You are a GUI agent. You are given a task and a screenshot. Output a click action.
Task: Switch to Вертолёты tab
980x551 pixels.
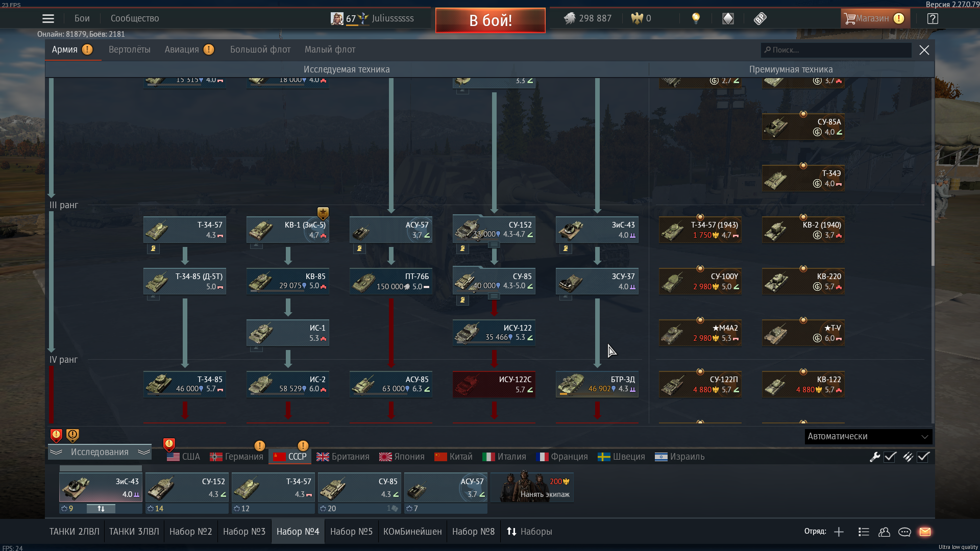pos(130,49)
